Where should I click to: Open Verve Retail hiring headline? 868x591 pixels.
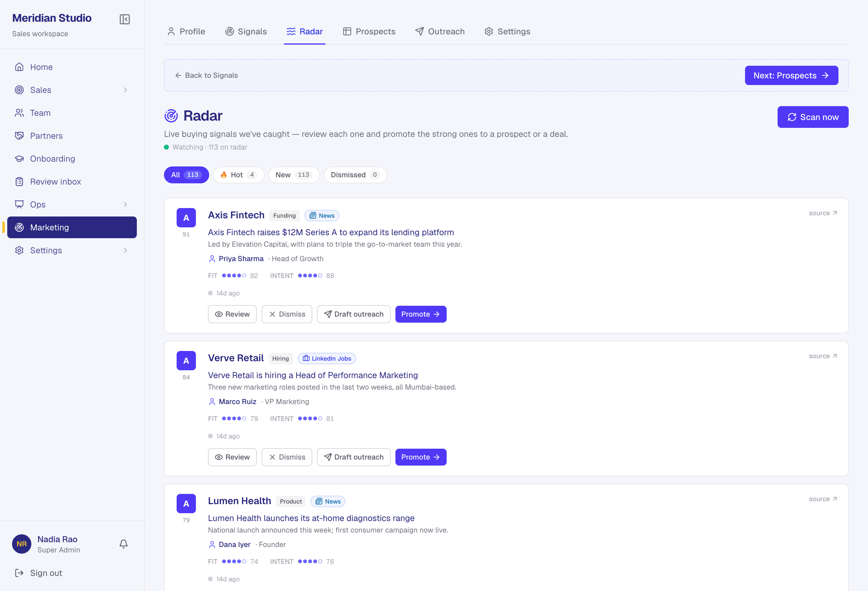coord(313,375)
